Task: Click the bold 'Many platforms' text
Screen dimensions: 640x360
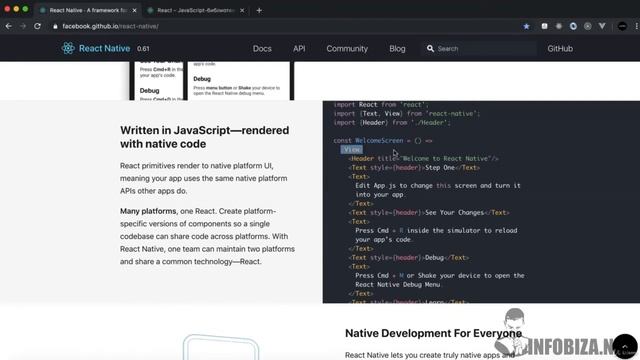Action: point(148,211)
